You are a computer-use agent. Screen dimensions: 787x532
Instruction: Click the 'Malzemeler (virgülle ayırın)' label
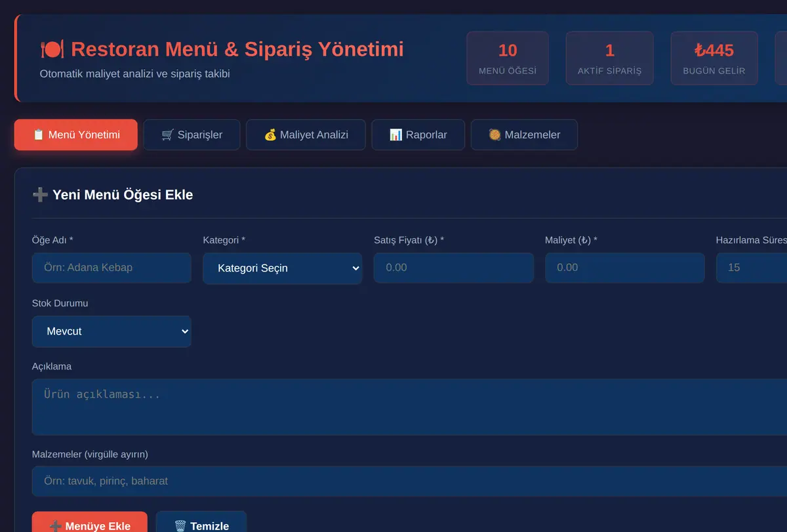tap(90, 454)
